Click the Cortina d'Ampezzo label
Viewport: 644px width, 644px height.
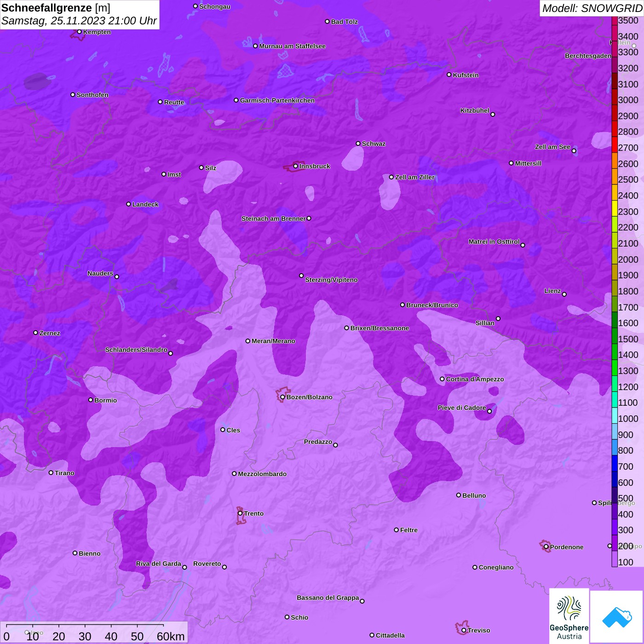(475, 379)
